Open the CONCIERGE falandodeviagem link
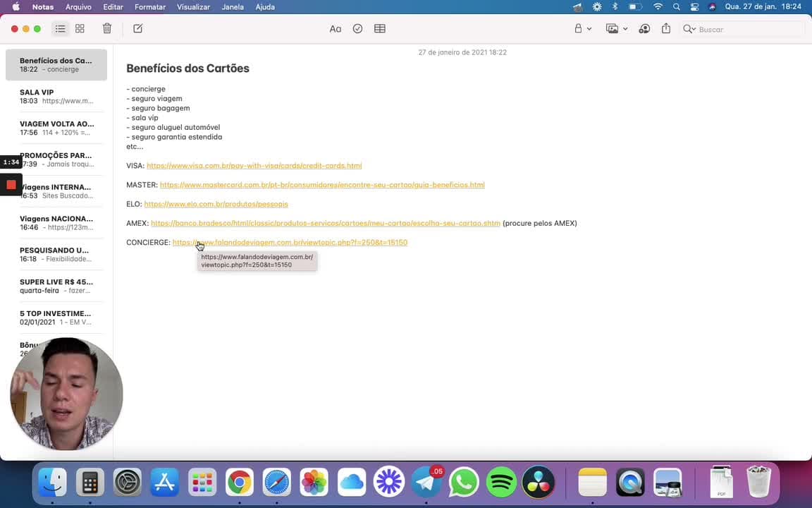Screen dimensions: 812x508 pos(290,243)
